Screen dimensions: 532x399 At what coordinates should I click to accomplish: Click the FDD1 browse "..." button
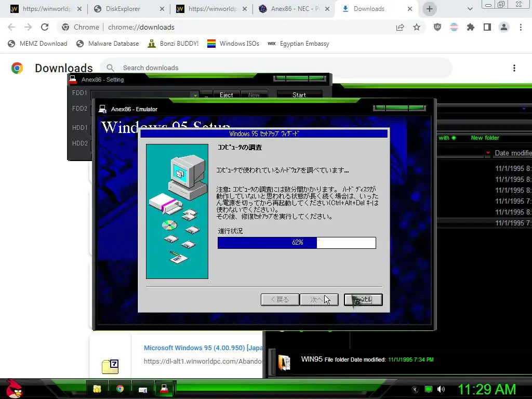pyautogui.click(x=206, y=95)
